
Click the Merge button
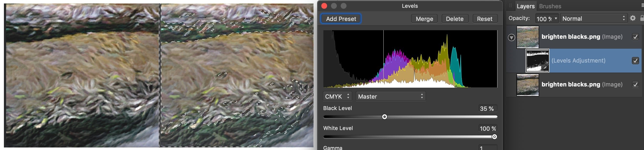tap(424, 19)
